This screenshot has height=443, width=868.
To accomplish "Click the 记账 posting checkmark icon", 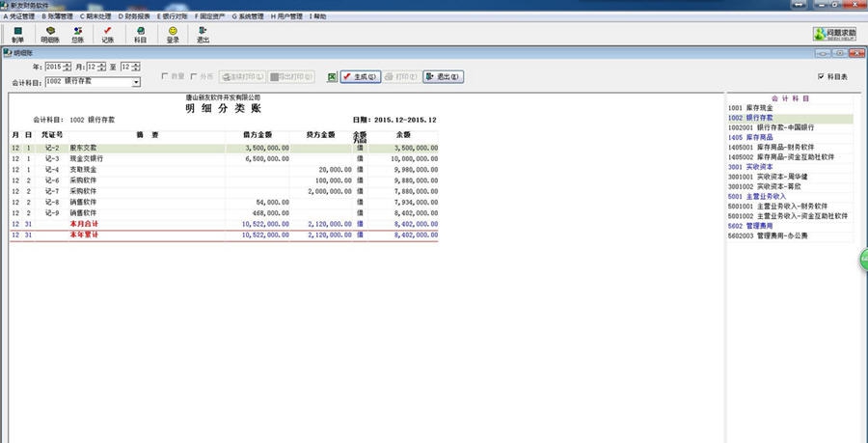I will [x=107, y=35].
